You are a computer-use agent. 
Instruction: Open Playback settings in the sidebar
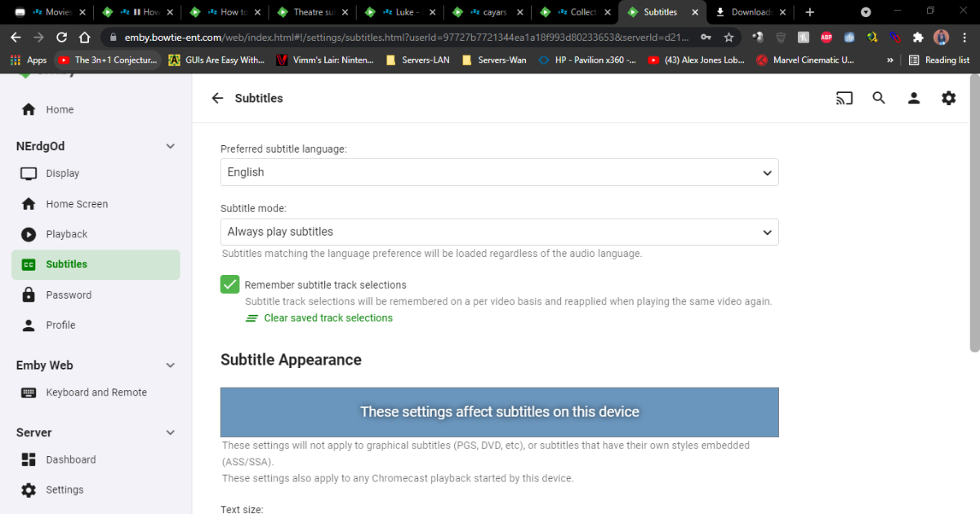pos(96,234)
